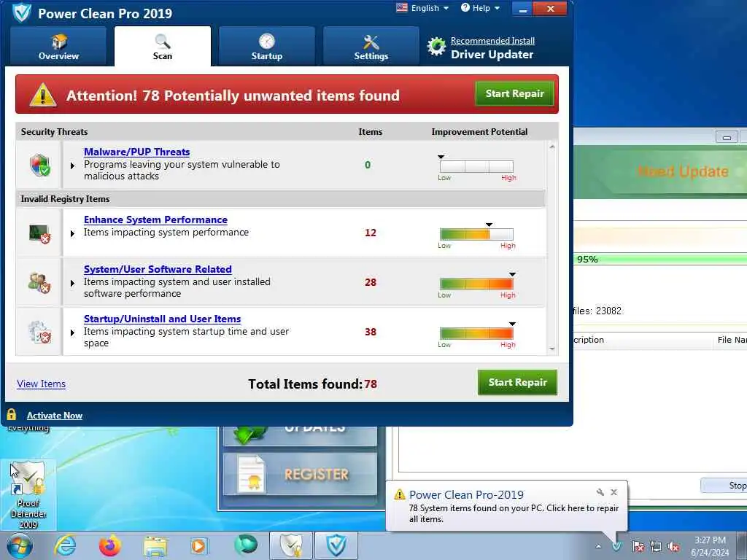747x560 pixels.
Task: Click the Total Items found 78 value
Action: (371, 384)
